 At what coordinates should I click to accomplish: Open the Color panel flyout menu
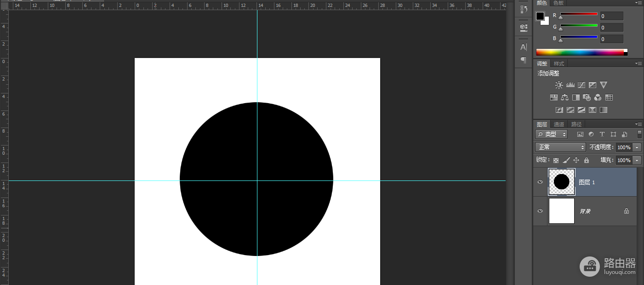(638, 3)
